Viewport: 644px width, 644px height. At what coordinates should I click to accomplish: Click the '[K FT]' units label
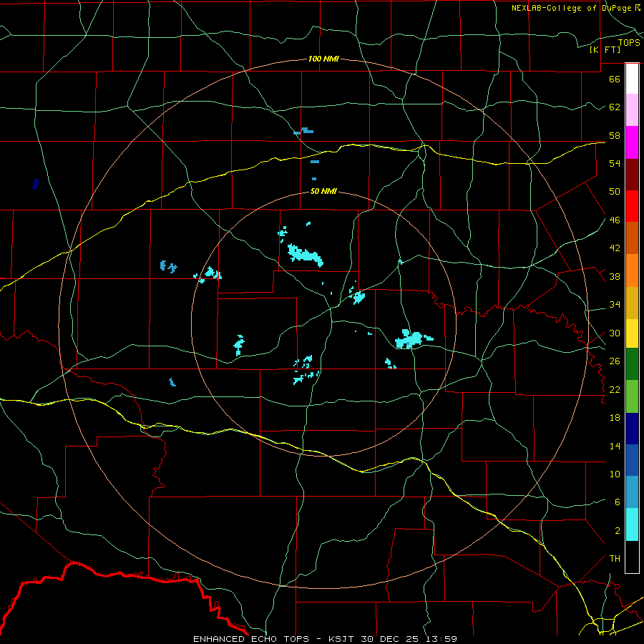click(605, 49)
